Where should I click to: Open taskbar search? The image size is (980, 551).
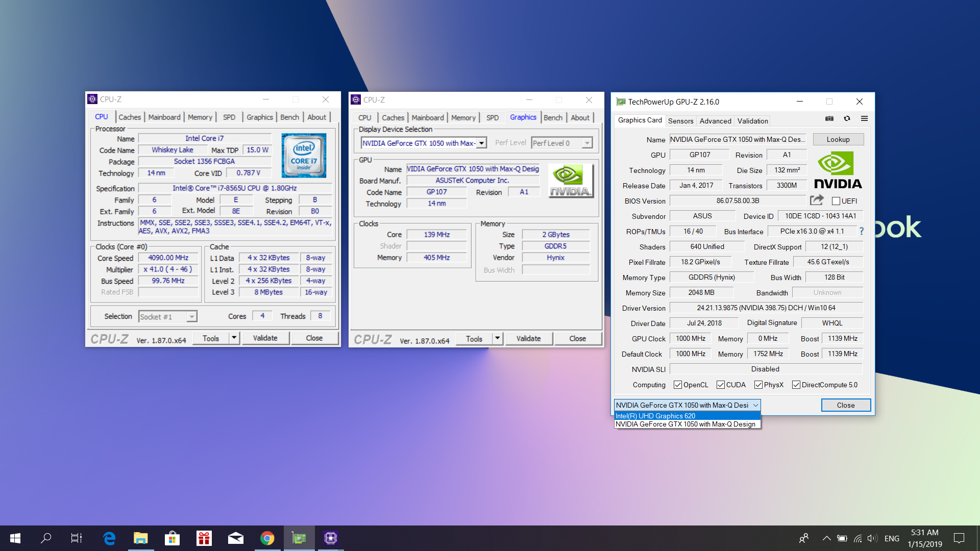coord(46,538)
